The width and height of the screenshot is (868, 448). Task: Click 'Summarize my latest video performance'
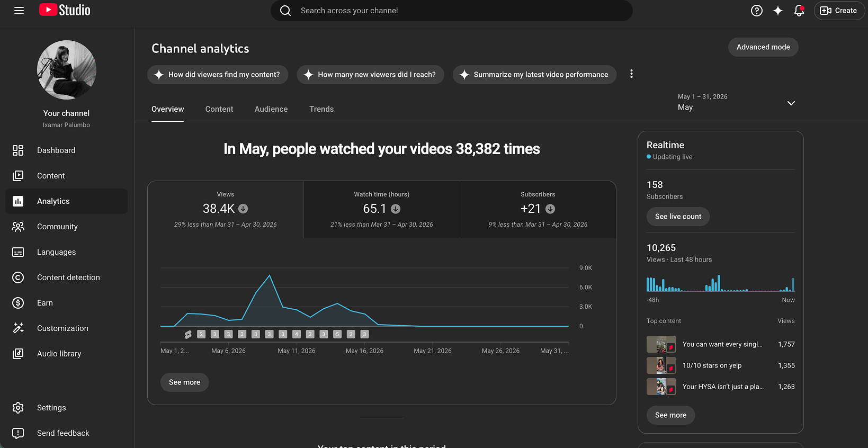(535, 75)
